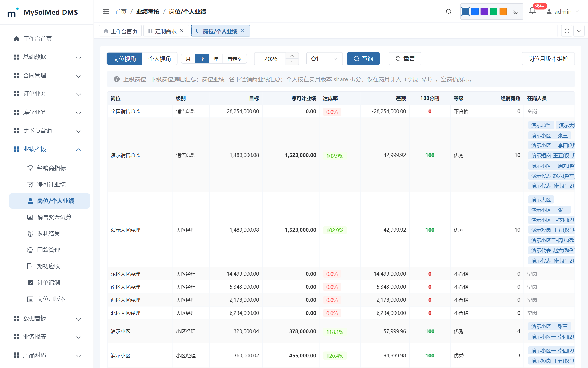The width and height of the screenshot is (588, 368).
Task: Open 返利结果 menu item
Action: pos(50,234)
